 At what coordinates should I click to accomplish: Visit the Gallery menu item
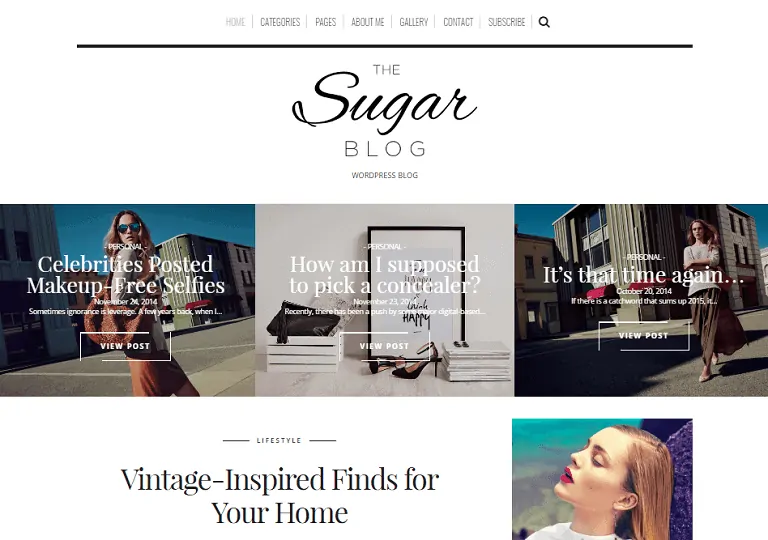pyautogui.click(x=414, y=22)
